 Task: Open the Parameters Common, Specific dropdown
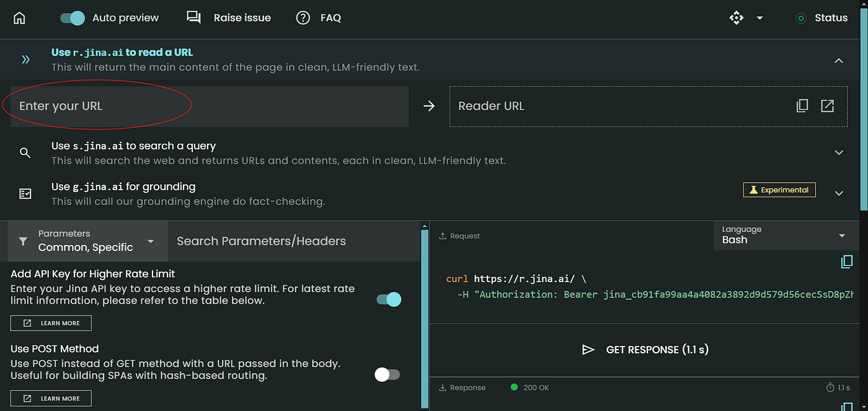pyautogui.click(x=88, y=241)
